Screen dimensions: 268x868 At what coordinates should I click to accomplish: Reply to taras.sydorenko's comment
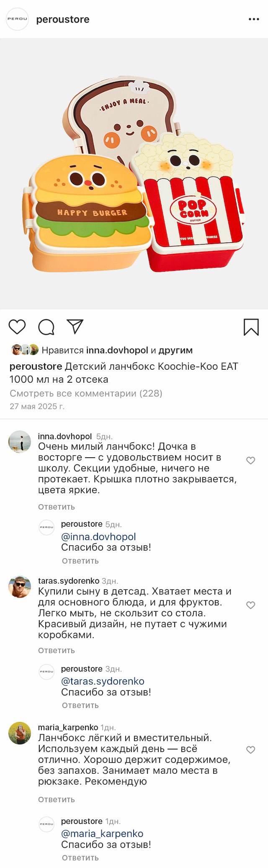pyautogui.click(x=57, y=650)
